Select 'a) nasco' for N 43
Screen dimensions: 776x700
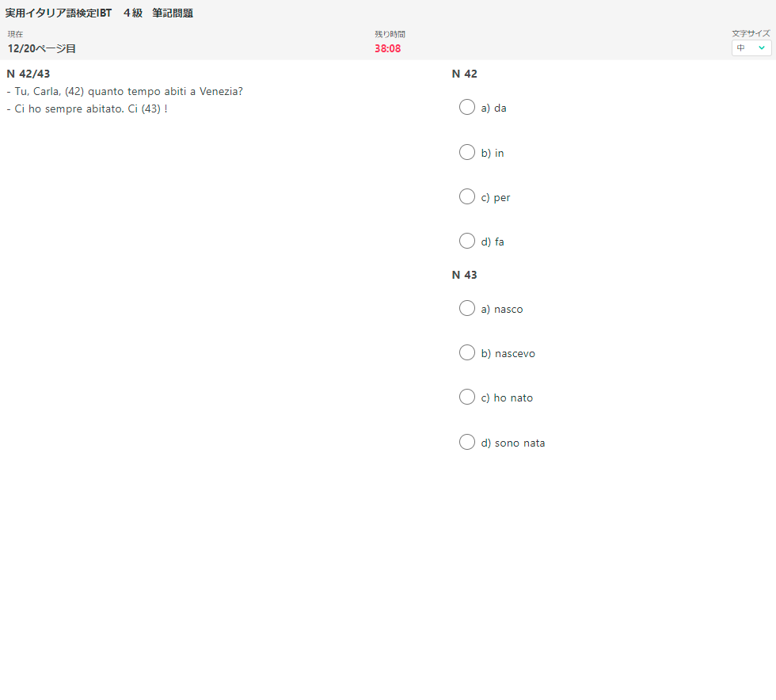click(466, 308)
